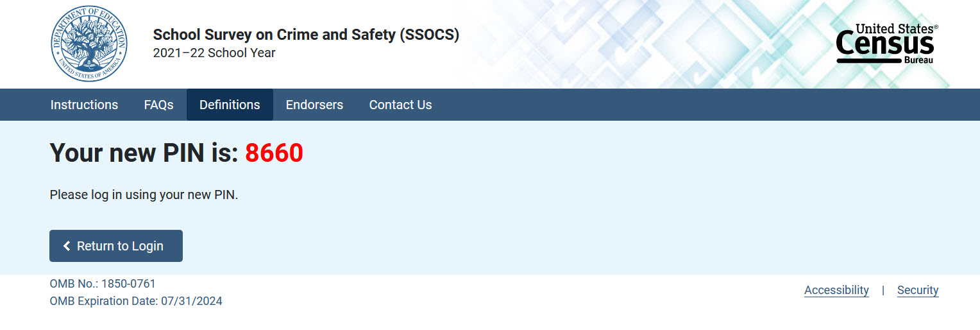Click the School Survey on Crime and Safety title
This screenshot has height=330, width=980.
coord(306,35)
